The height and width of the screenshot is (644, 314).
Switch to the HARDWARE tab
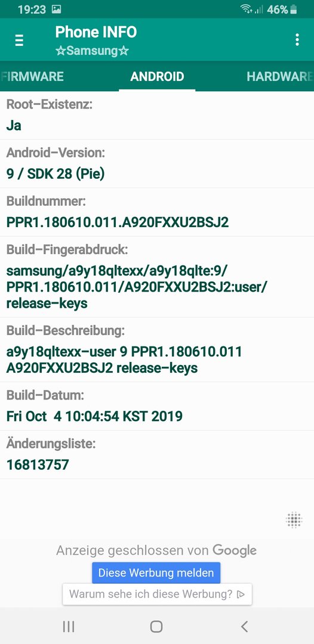[278, 76]
